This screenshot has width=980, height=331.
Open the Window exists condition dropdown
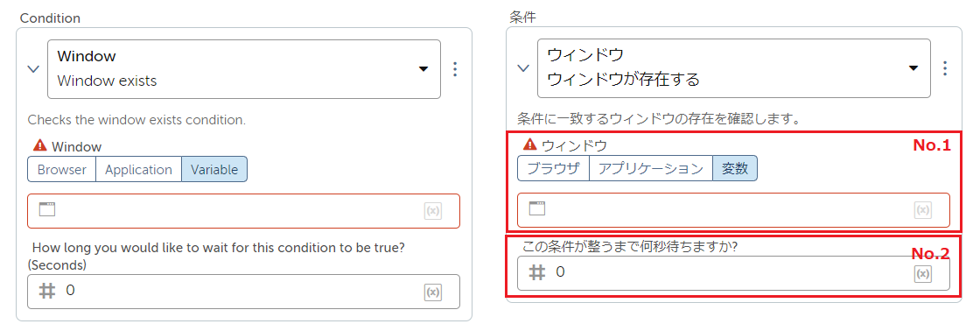click(x=244, y=69)
